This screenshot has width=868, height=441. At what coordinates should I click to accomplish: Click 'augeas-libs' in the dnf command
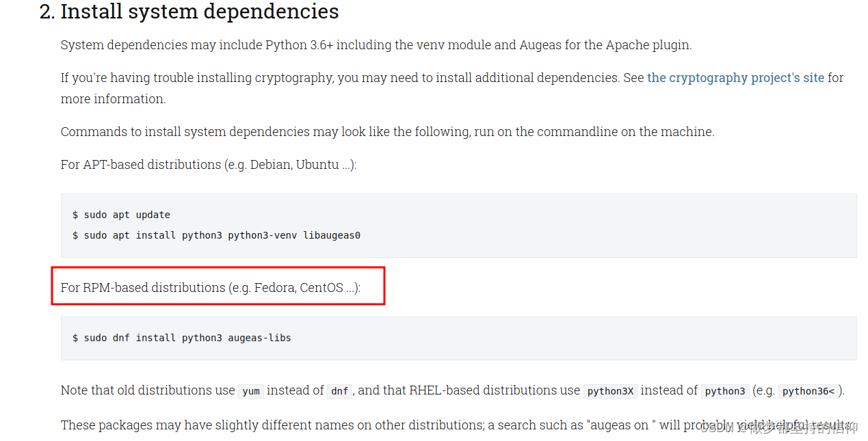point(260,338)
